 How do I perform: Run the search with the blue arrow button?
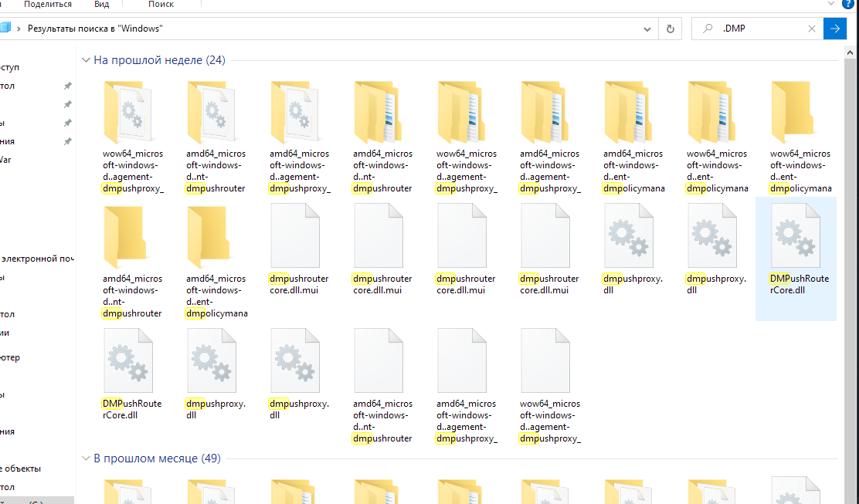(x=835, y=29)
